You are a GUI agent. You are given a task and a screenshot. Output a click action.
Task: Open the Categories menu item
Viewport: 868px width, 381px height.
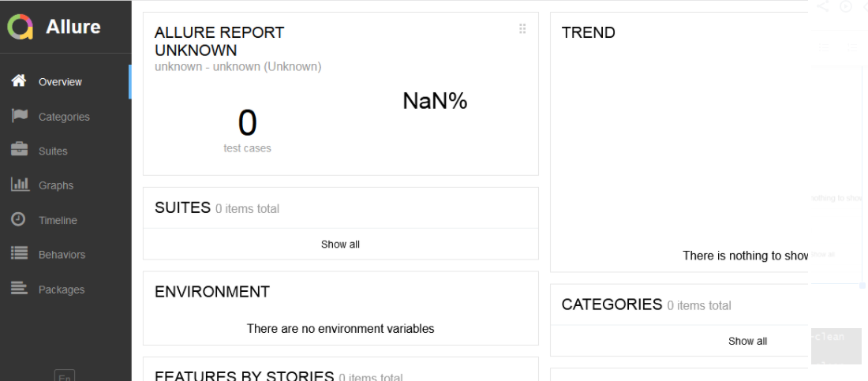coord(65,117)
